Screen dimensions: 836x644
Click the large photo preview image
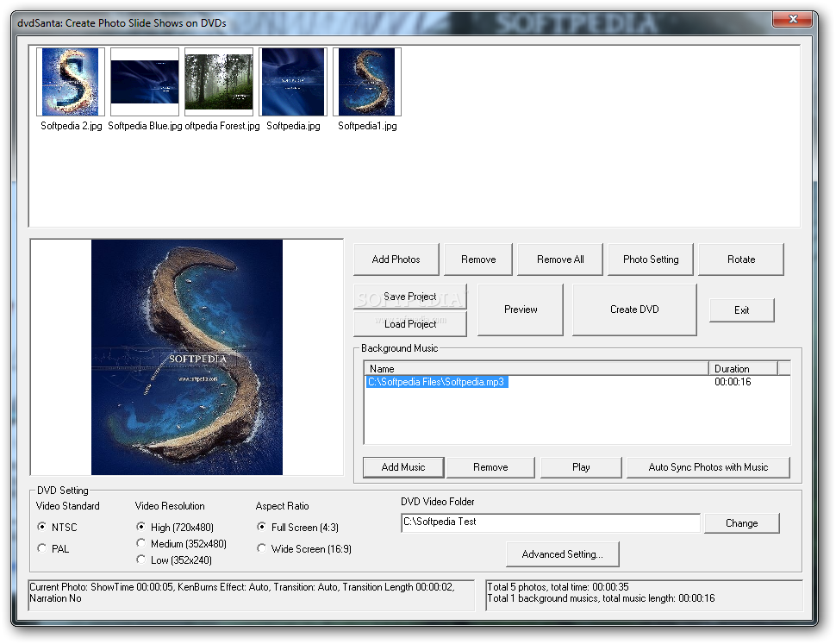point(187,357)
